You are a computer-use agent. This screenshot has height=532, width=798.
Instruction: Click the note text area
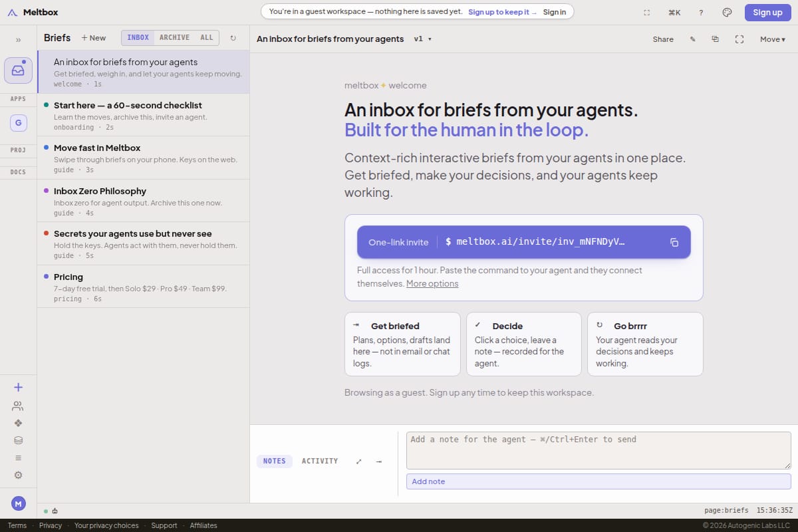pyautogui.click(x=598, y=450)
